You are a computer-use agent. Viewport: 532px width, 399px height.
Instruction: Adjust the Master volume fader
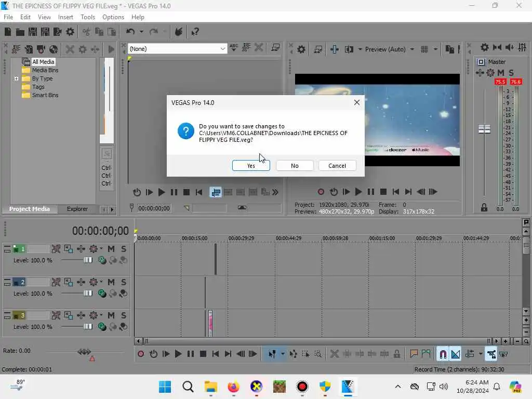(484, 129)
